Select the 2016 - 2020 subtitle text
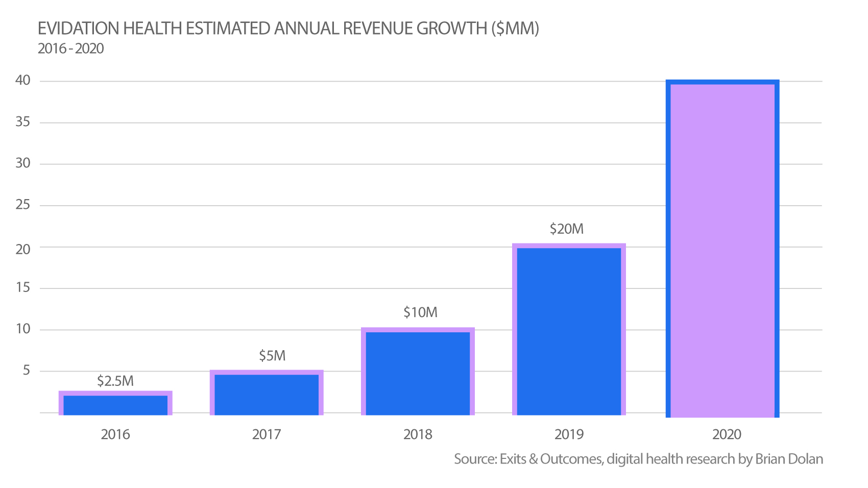The image size is (868, 488). pyautogui.click(x=70, y=48)
